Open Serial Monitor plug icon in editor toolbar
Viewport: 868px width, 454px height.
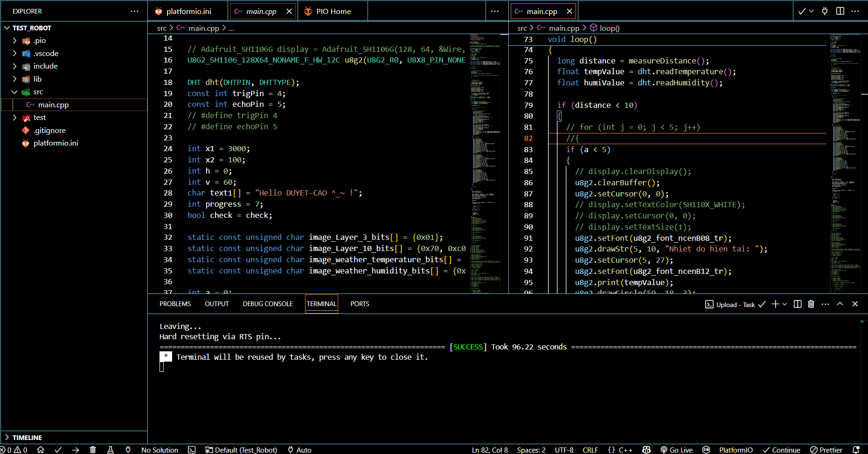(825, 11)
